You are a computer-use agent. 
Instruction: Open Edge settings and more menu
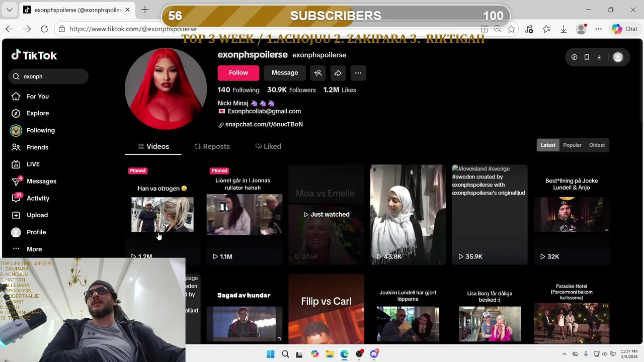598,29
